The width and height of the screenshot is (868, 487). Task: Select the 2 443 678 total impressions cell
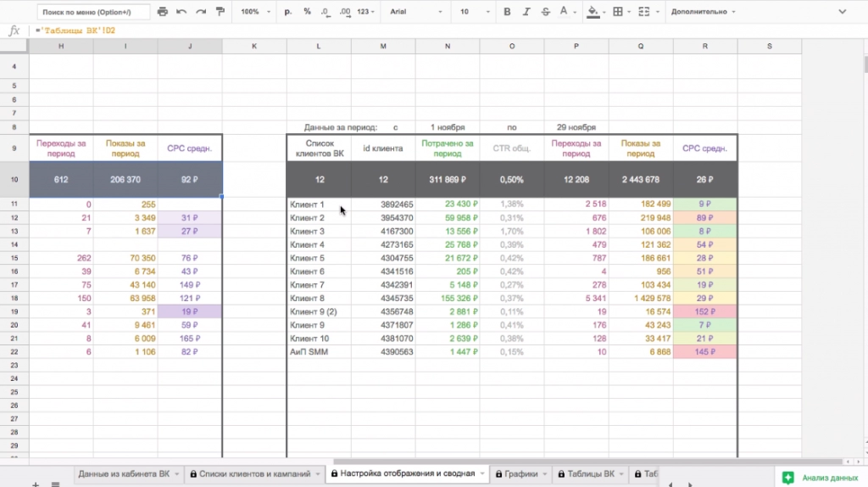click(641, 180)
